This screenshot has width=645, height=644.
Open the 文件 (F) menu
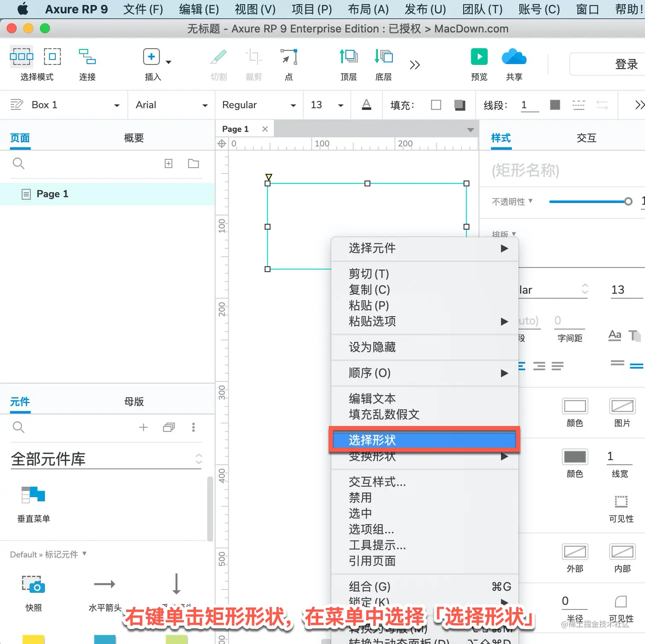pos(143,9)
